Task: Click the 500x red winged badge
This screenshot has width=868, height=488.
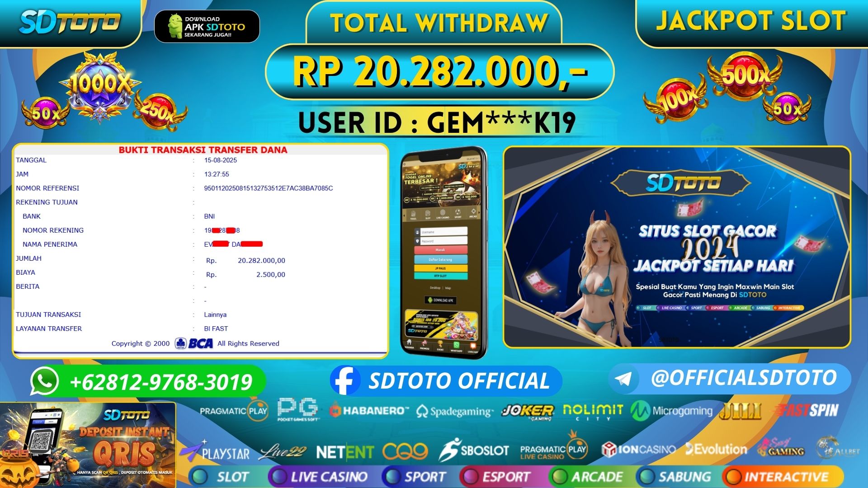Action: tap(745, 76)
